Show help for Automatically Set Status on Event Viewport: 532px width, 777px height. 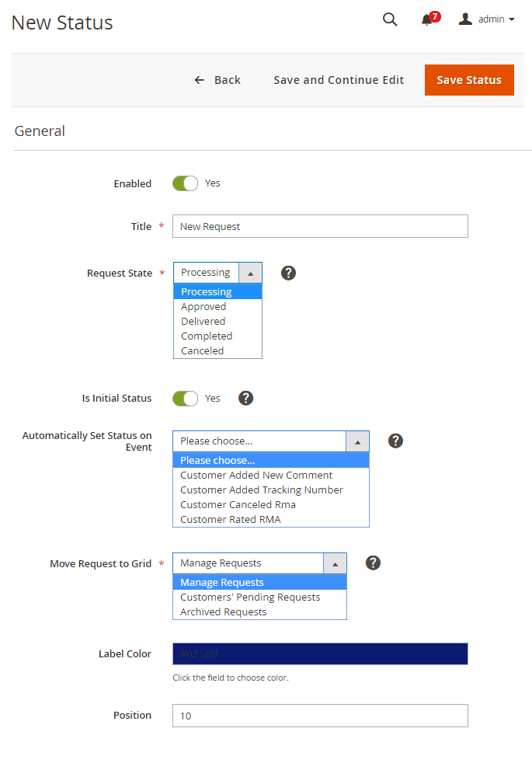coord(395,441)
